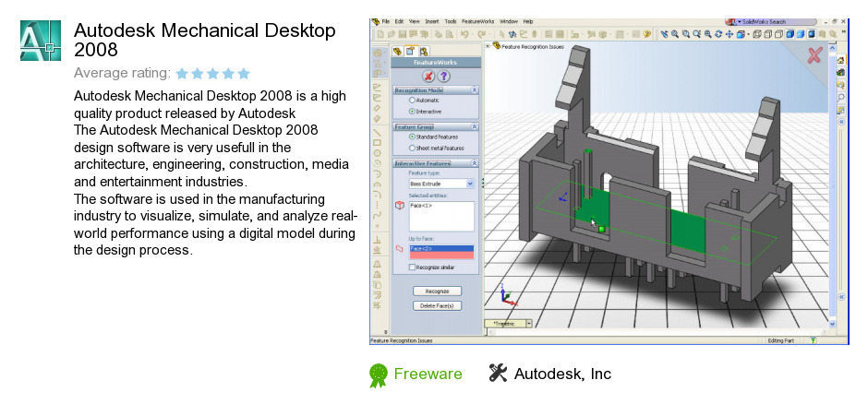Select the Interactive recognition mode
This screenshot has height=416, width=868.
click(x=412, y=112)
